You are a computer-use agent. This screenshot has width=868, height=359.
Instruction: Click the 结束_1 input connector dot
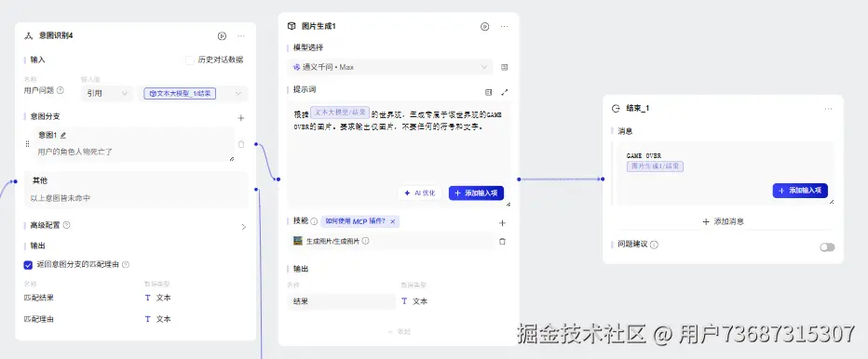(603, 179)
